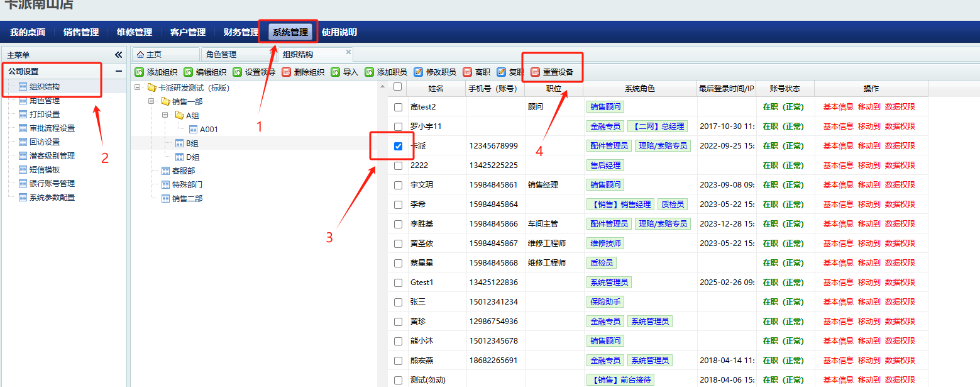Collapse the 公司设置 sidebar section
Viewport: 980px width, 387px height.
click(118, 72)
